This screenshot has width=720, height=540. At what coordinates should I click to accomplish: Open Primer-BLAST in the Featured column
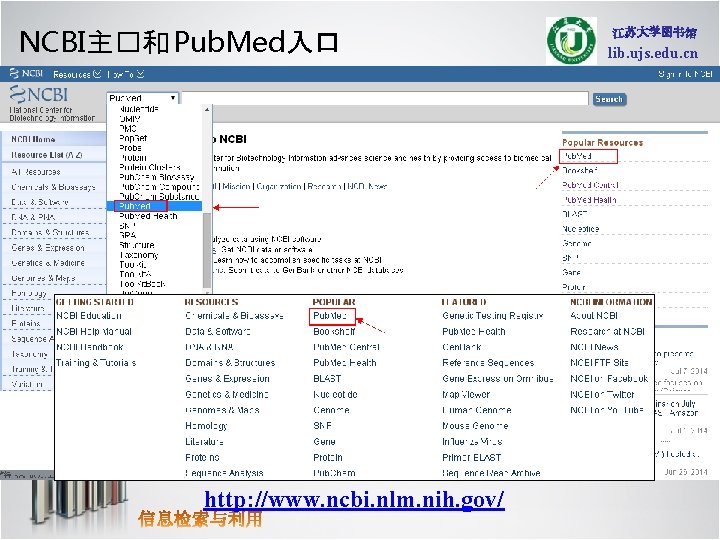point(472,457)
